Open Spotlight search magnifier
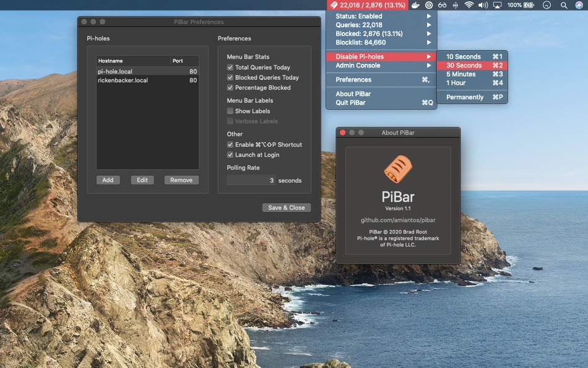This screenshot has height=368, width=588. (x=564, y=5)
